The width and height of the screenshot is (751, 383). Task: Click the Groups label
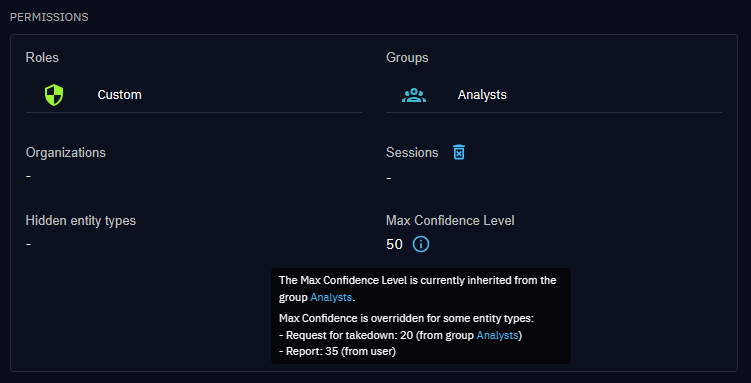[407, 57]
